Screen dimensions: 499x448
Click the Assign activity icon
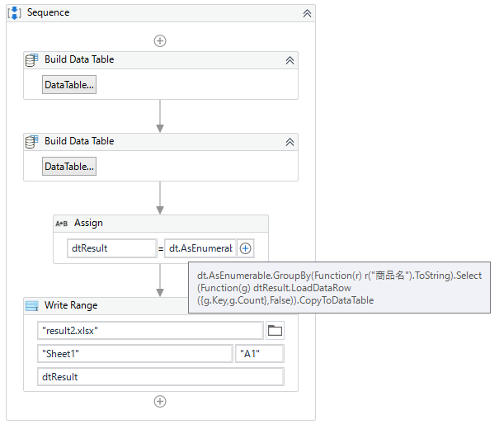click(61, 224)
